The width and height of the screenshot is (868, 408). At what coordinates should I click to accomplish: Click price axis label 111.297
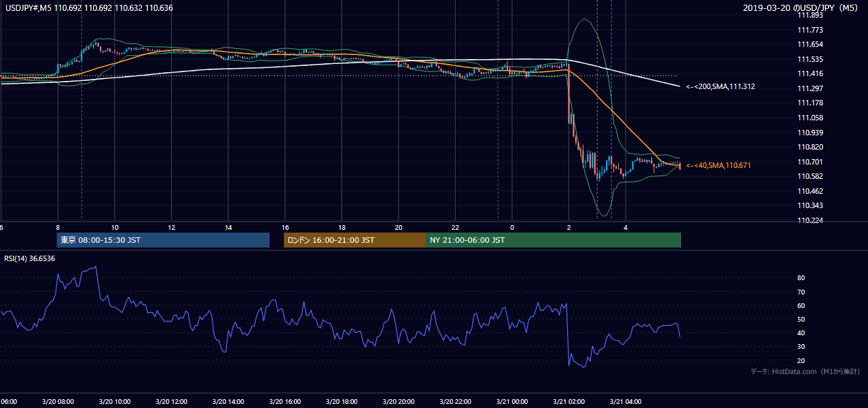pos(810,88)
